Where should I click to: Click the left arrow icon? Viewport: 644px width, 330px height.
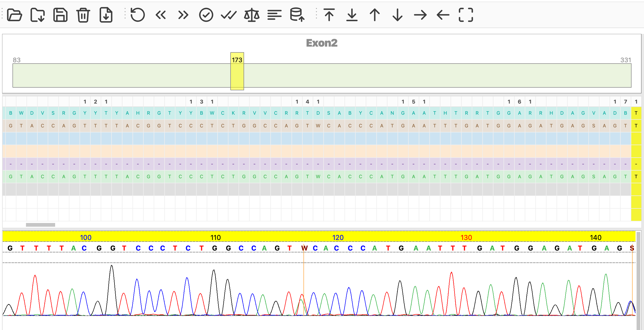click(x=443, y=15)
